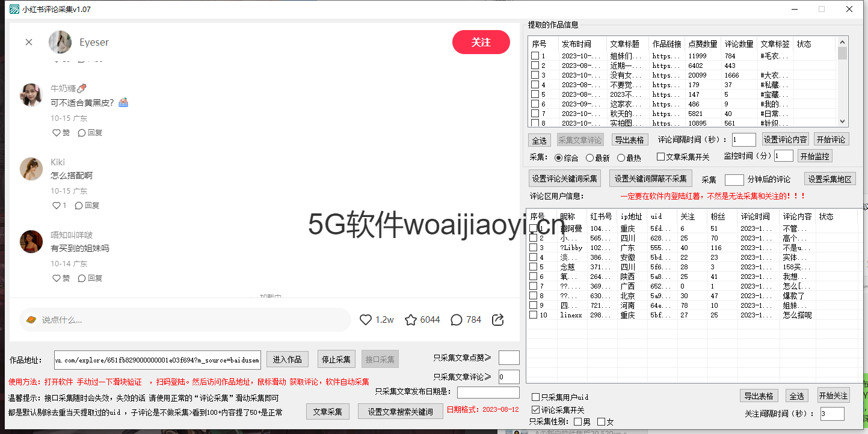
Task: Click the 粉丝 column header in user table
Action: (722, 216)
